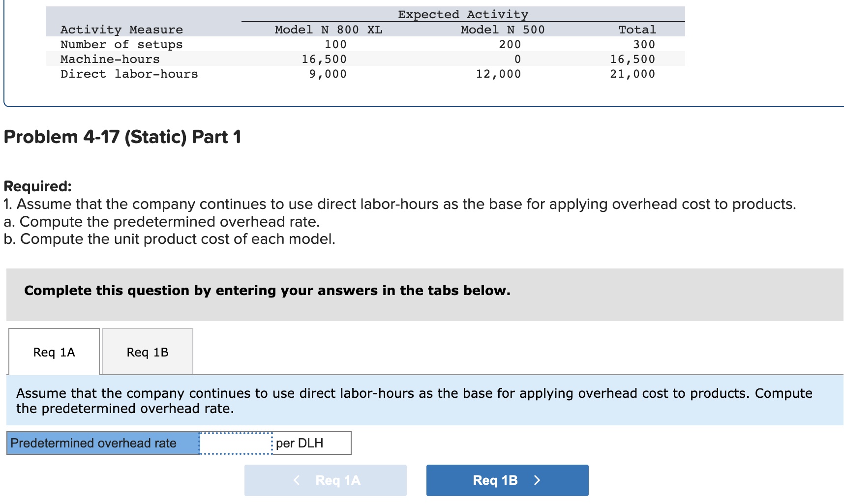
Task: Click the per DLH unit label
Action: click(299, 443)
